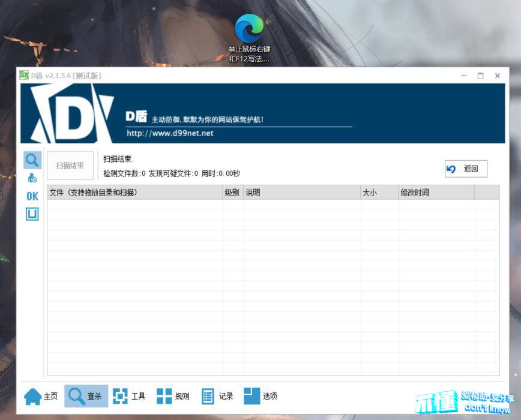Click the http://www.d99net.net link in banner
This screenshot has width=521, height=420.
pos(170,133)
